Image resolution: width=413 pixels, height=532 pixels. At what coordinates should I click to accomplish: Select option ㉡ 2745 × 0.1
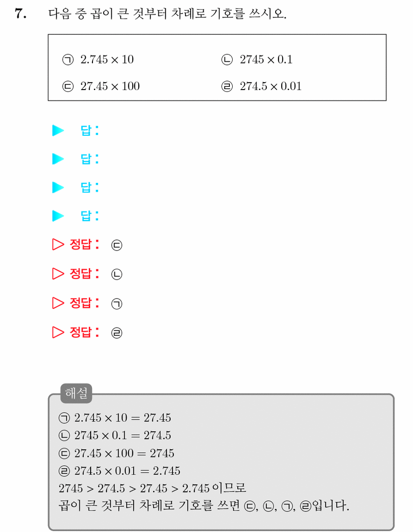(257, 60)
